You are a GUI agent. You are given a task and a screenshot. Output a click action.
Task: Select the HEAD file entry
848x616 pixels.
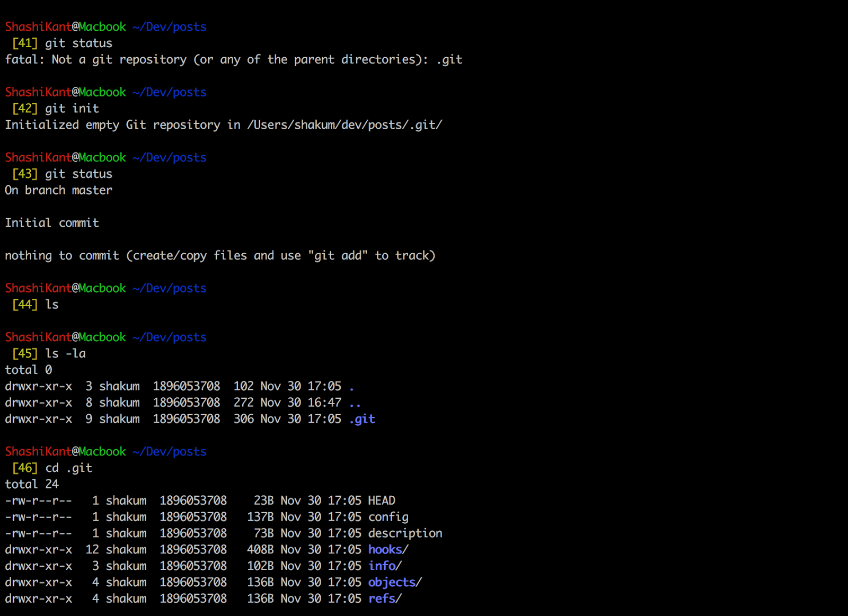(381, 500)
